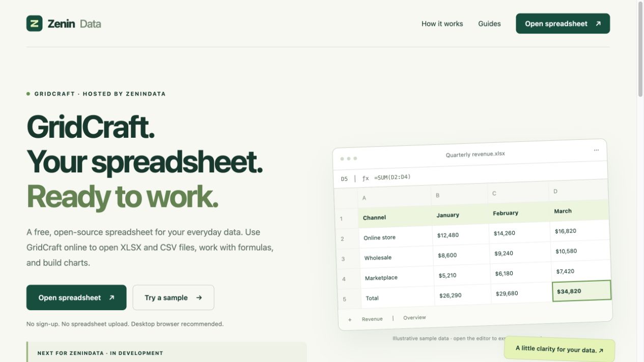644x362 pixels.
Task: Select the $12,480 cell
Action: click(461, 235)
